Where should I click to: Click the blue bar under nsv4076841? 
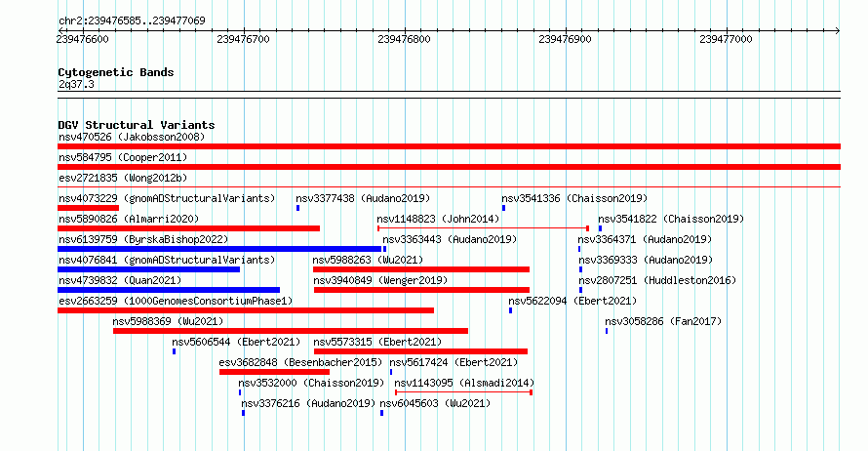(149, 269)
